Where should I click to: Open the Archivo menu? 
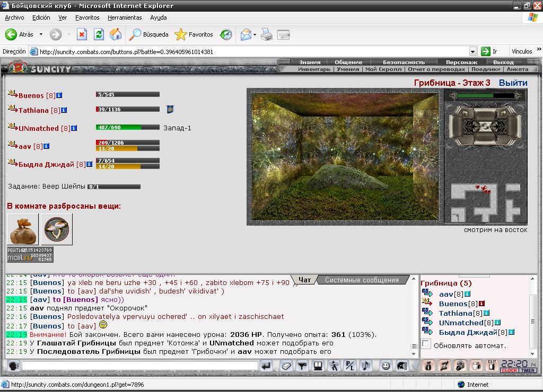tap(14, 17)
